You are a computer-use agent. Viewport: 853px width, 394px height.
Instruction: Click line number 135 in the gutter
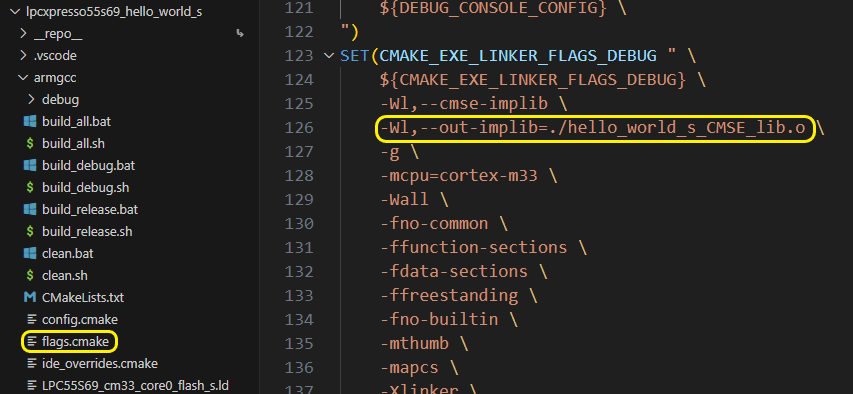coord(299,343)
